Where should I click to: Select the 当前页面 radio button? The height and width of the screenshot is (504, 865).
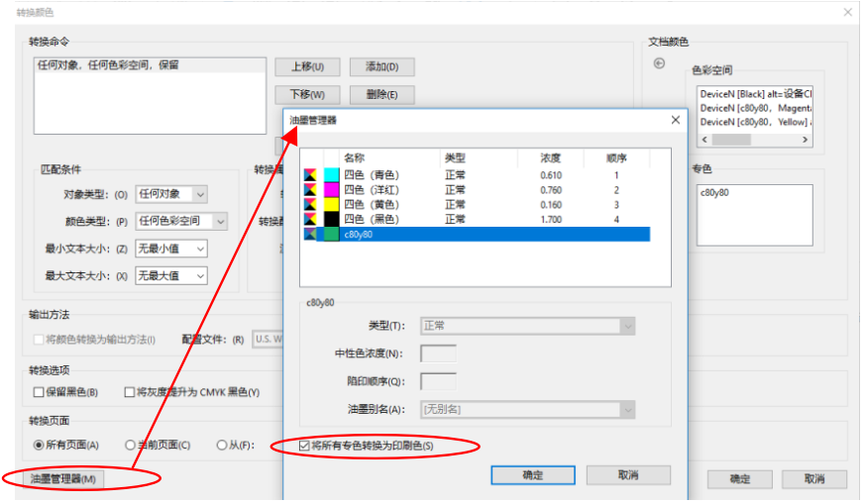[x=131, y=446]
